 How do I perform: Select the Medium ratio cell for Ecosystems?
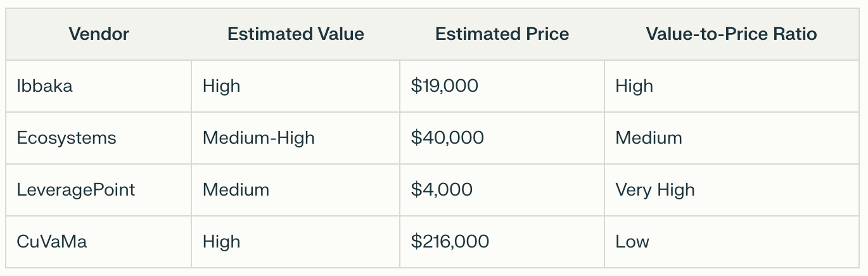(733, 138)
